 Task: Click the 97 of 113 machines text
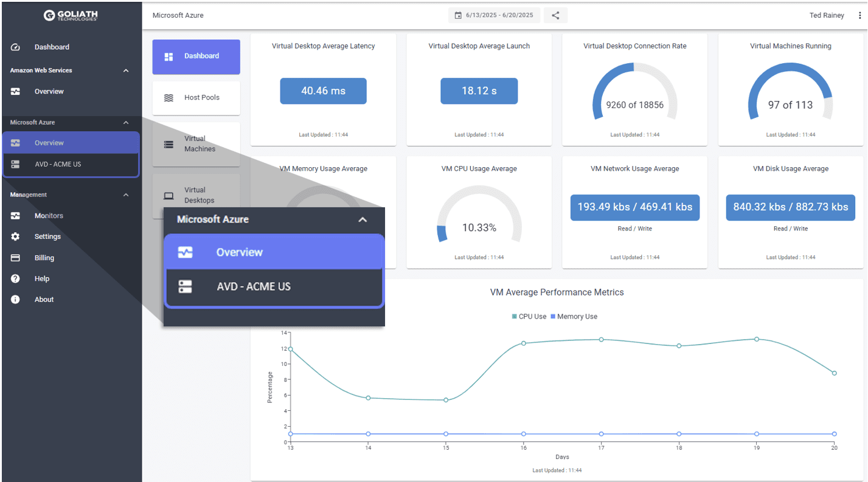(790, 105)
